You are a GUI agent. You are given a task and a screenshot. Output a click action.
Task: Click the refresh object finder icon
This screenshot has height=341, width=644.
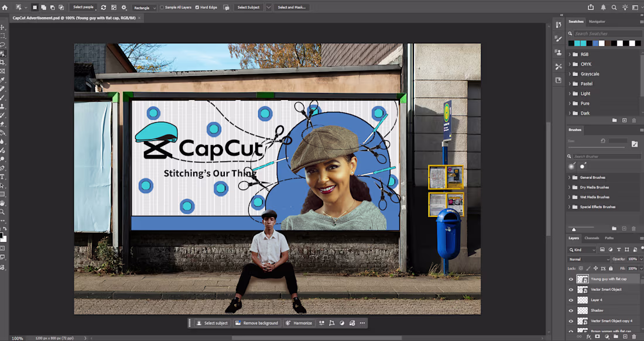point(104,8)
